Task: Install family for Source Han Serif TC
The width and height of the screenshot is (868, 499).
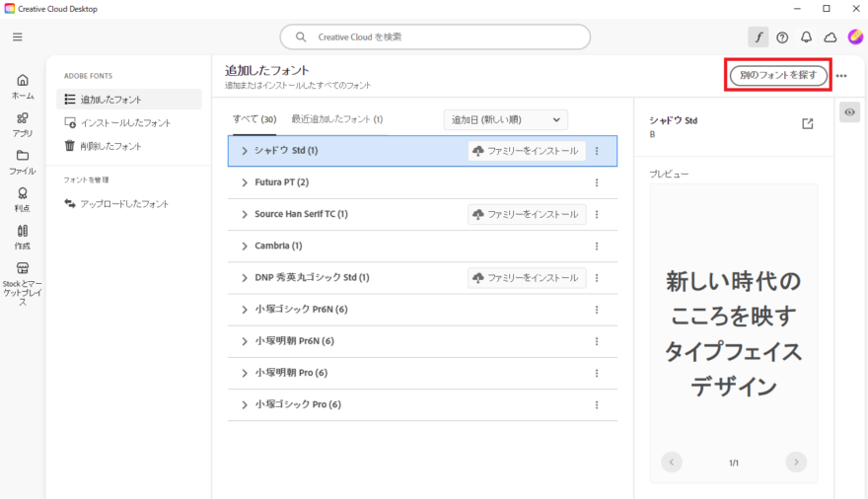Action: pos(527,215)
